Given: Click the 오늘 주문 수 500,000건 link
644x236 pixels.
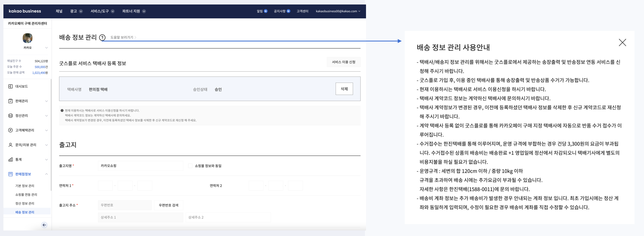Looking at the screenshot, I should click(41, 67).
